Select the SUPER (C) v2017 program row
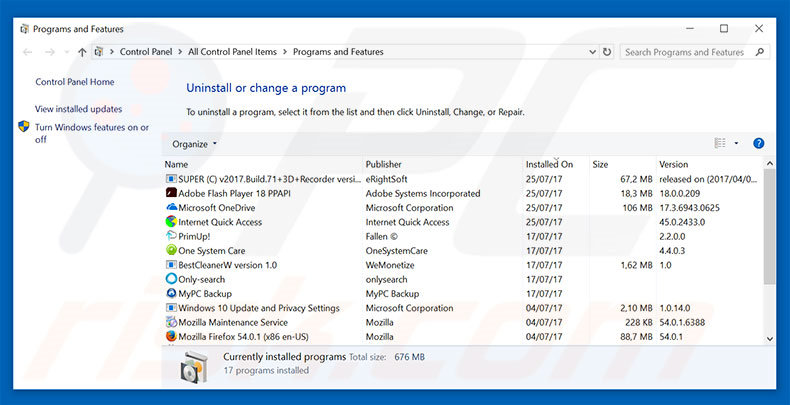The height and width of the screenshot is (405, 790). 464,179
